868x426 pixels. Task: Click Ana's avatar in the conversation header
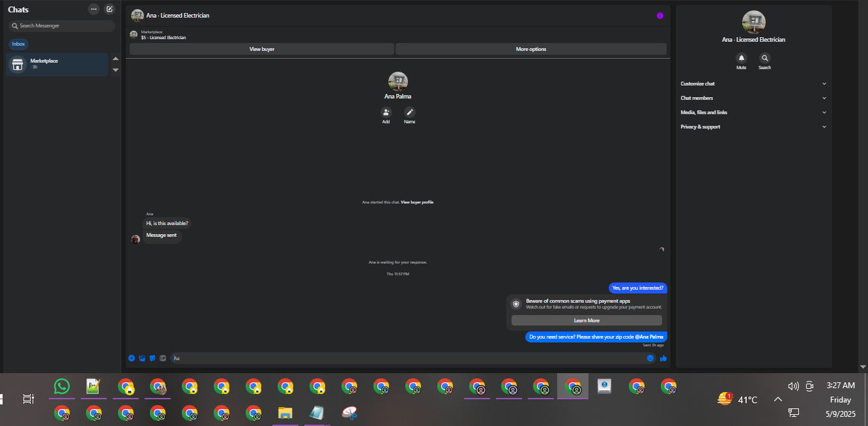click(137, 16)
